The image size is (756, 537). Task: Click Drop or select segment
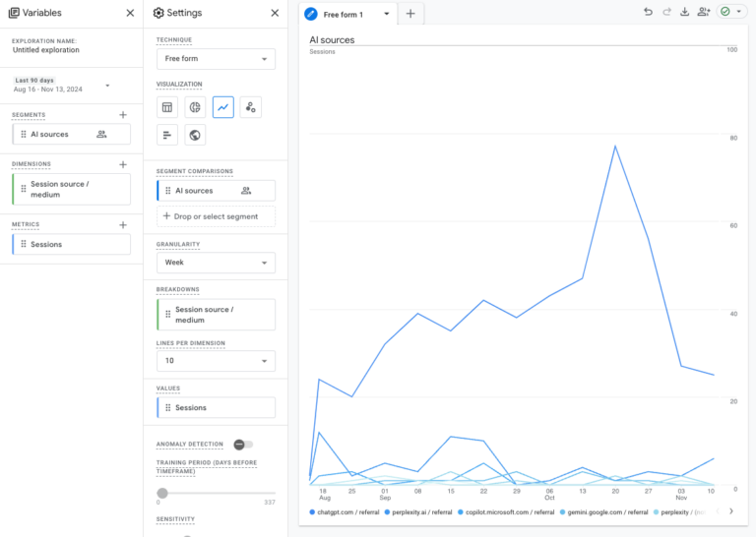[216, 216]
